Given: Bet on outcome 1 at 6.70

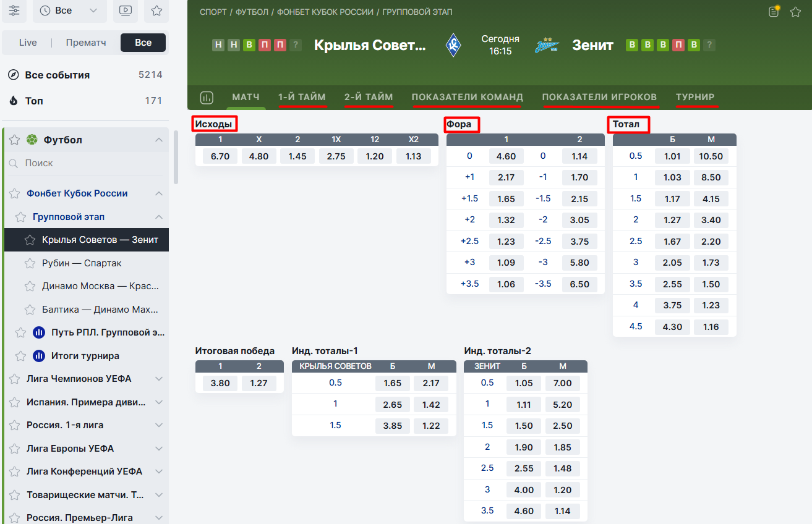Looking at the screenshot, I should [x=220, y=156].
